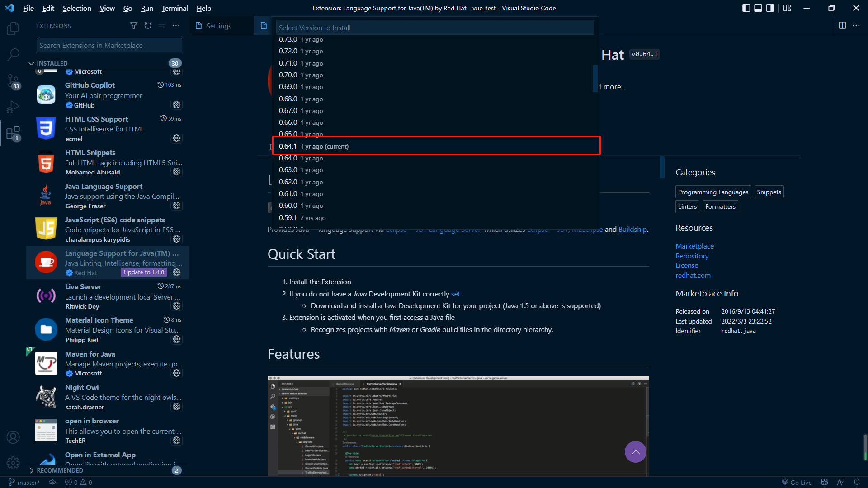Open the Selection menu
The width and height of the screenshot is (868, 488).
(77, 8)
